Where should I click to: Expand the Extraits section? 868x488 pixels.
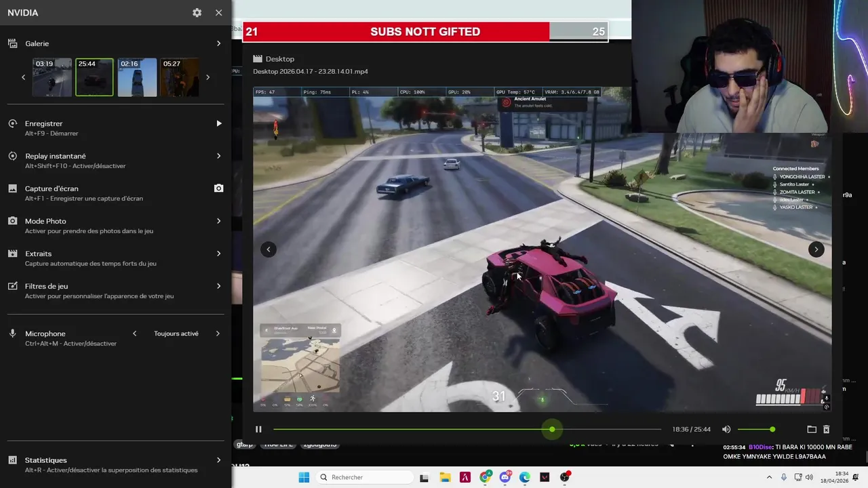(x=218, y=253)
